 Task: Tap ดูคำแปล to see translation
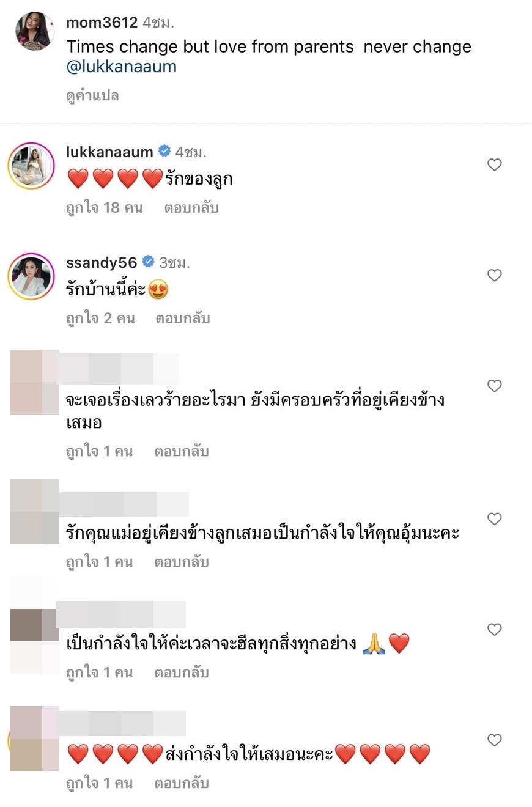[x=92, y=95]
